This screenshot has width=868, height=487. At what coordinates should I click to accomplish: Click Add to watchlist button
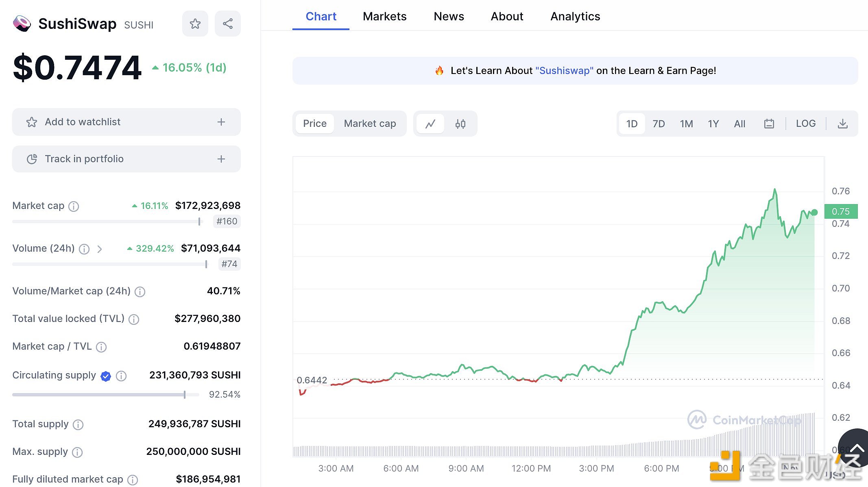point(126,122)
